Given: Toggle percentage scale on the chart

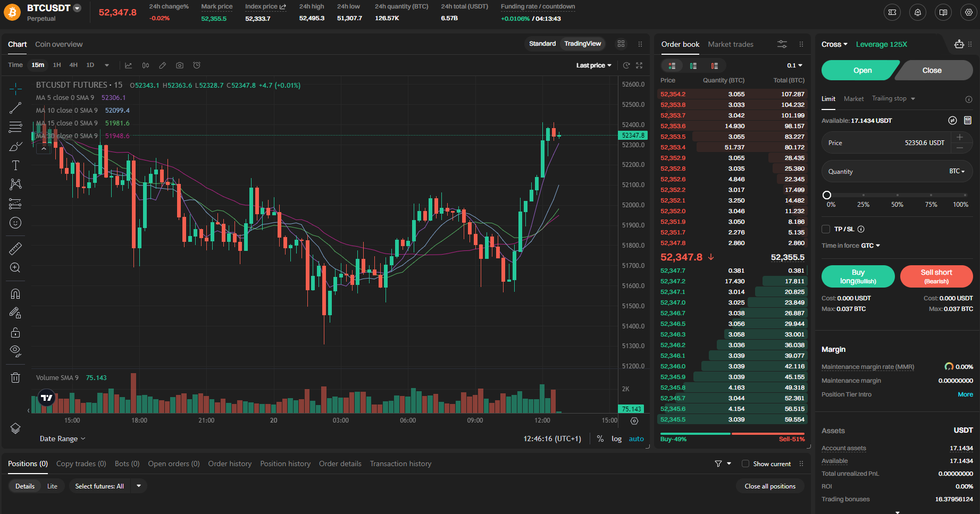Looking at the screenshot, I should (x=600, y=439).
